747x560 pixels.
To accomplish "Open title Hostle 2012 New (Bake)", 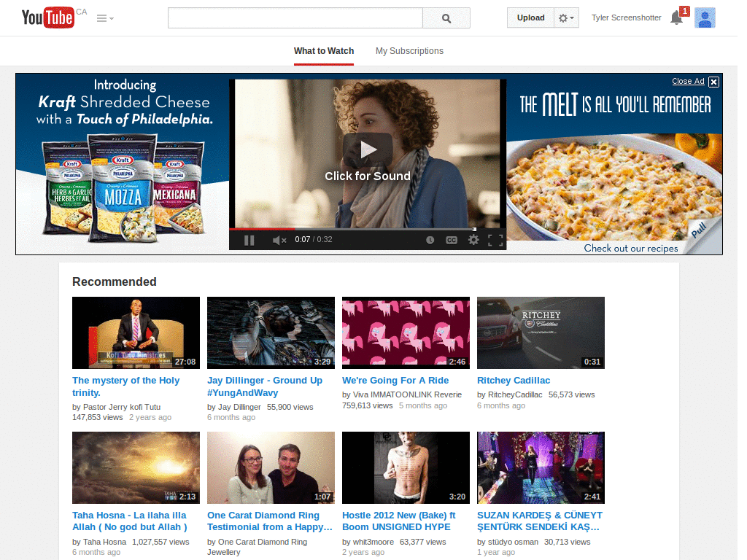I will coord(399,521).
